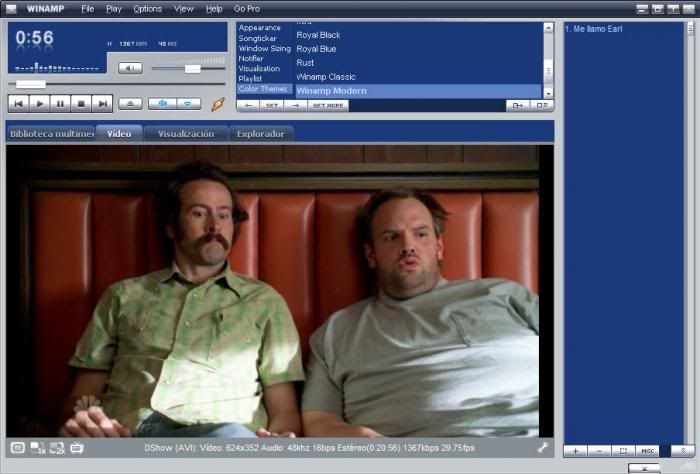The height and width of the screenshot is (474, 700).
Task: Select Playlist in the config list
Action: coord(250,79)
